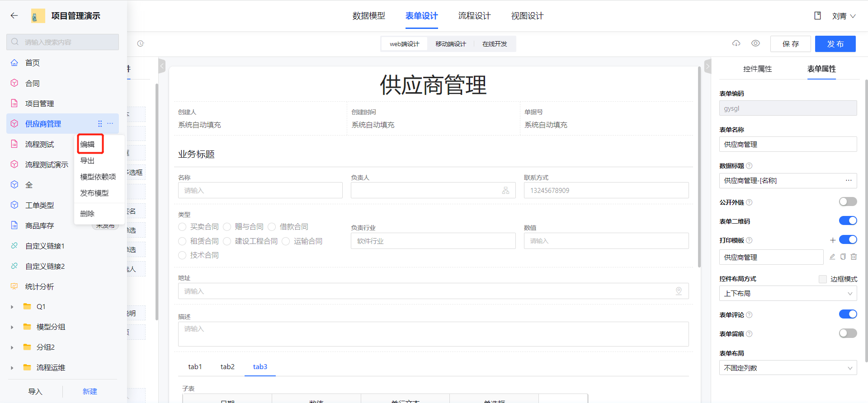The height and width of the screenshot is (403, 868).
Task: Click the 项目管理 document icon
Action: pyautogui.click(x=14, y=103)
